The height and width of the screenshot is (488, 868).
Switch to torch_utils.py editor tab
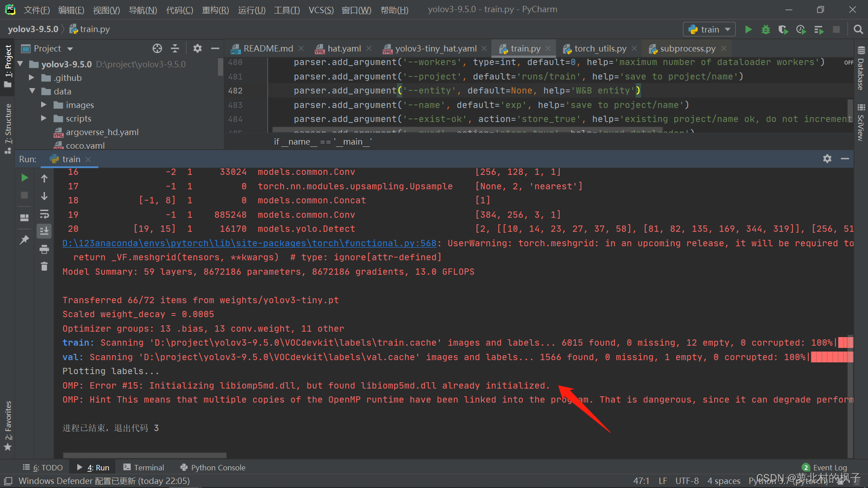[600, 48]
